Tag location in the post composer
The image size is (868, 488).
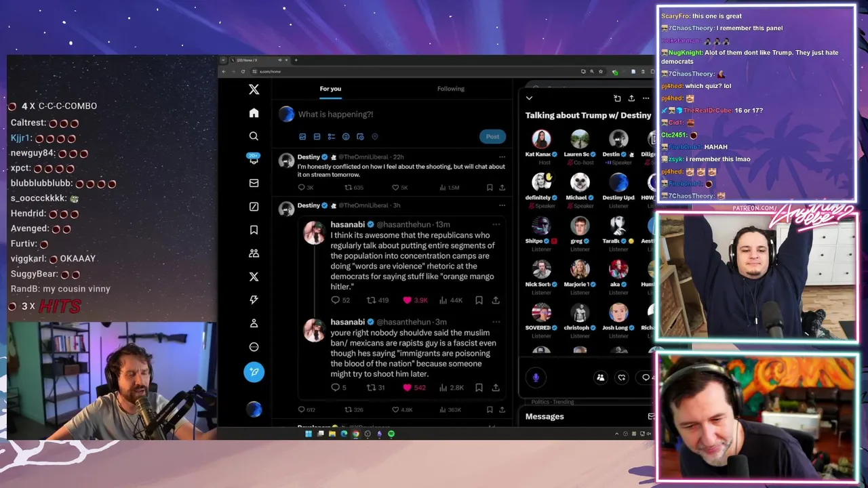(374, 136)
